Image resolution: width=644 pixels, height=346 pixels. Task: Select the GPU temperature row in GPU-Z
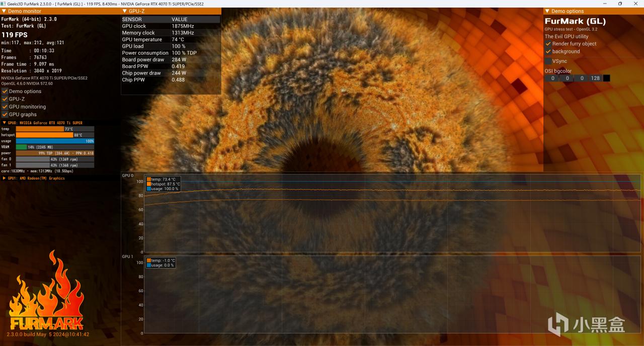pyautogui.click(x=171, y=39)
